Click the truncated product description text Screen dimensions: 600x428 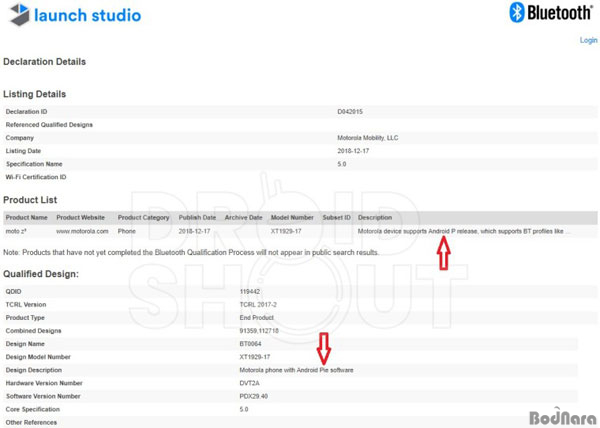[x=464, y=231]
